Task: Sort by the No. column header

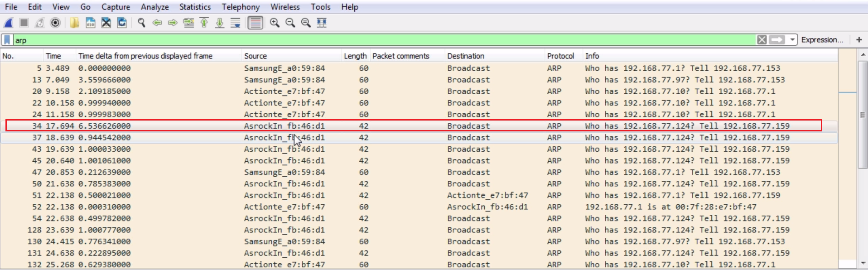Action: (x=22, y=56)
